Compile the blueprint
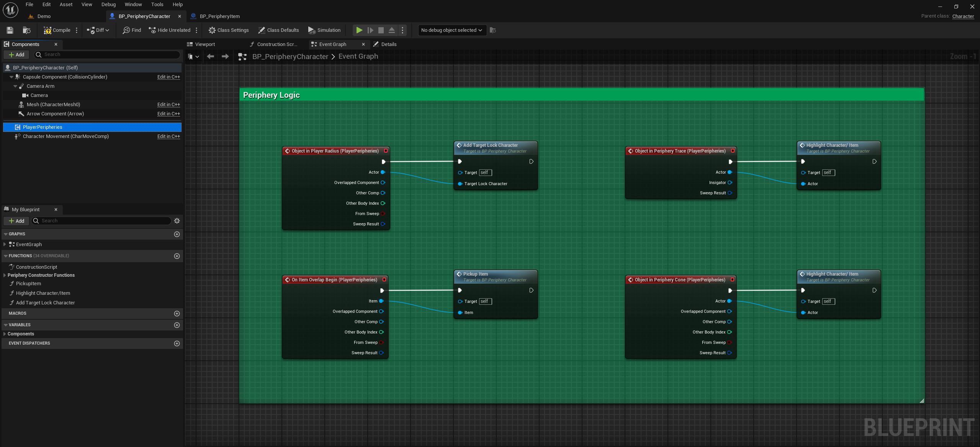The width and height of the screenshot is (980, 447). click(57, 30)
